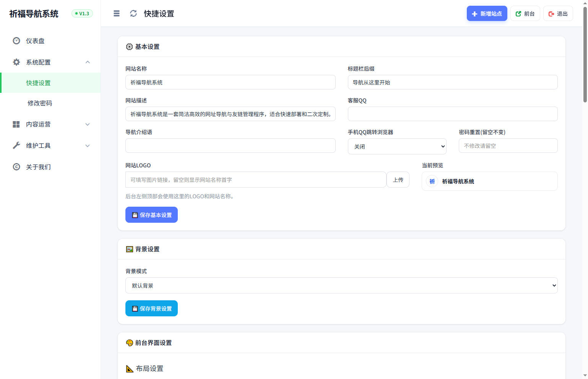The image size is (588, 379).
Task: Click the maintenance tools wrench icon
Action: pos(16,146)
